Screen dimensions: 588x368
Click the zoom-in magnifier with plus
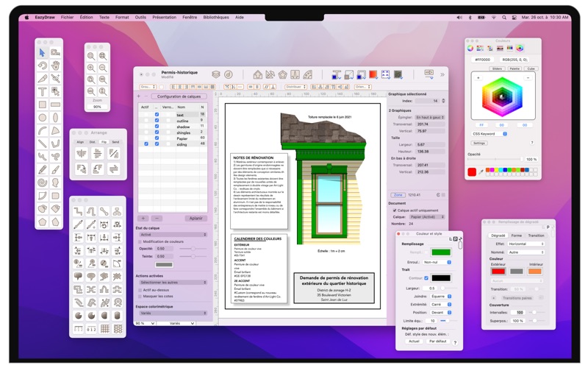pos(91,68)
